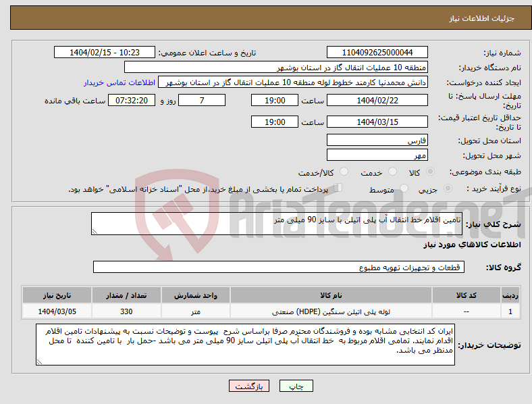Click the توضیحات خریدار text area
The image size is (532, 404).
245,345
